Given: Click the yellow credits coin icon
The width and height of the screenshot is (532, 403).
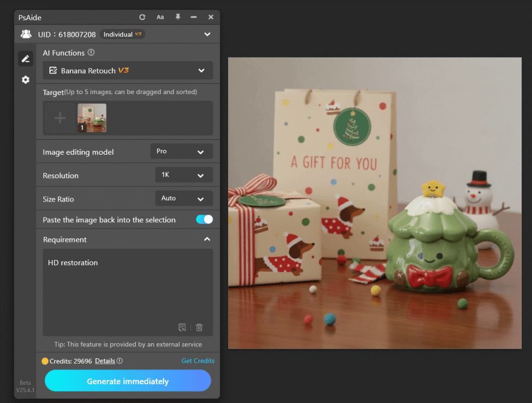Looking at the screenshot, I should (x=44, y=360).
